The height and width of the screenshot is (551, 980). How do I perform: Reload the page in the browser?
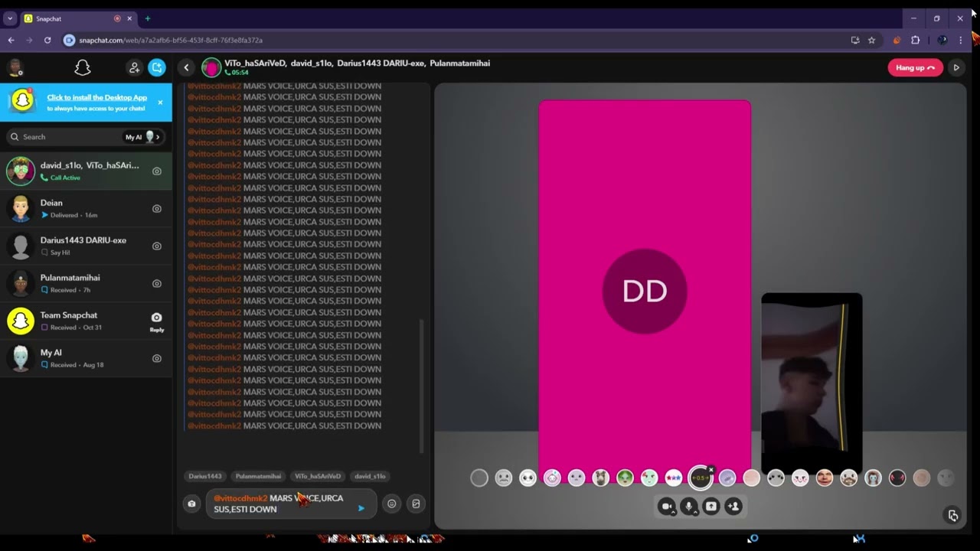pos(47,40)
